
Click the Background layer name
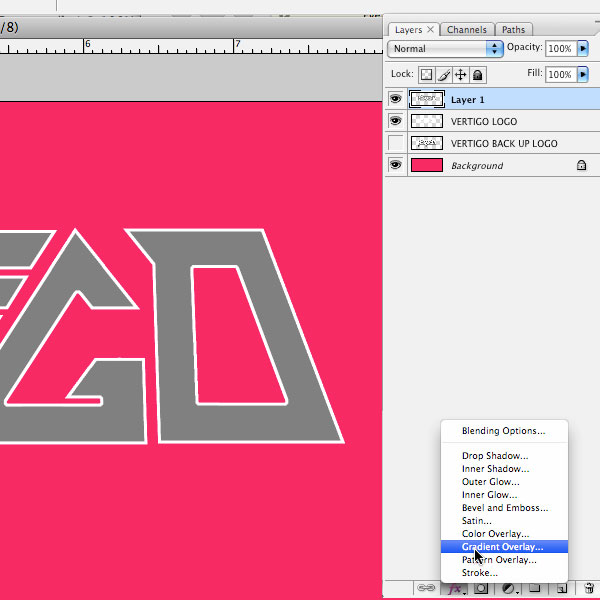coord(477,166)
